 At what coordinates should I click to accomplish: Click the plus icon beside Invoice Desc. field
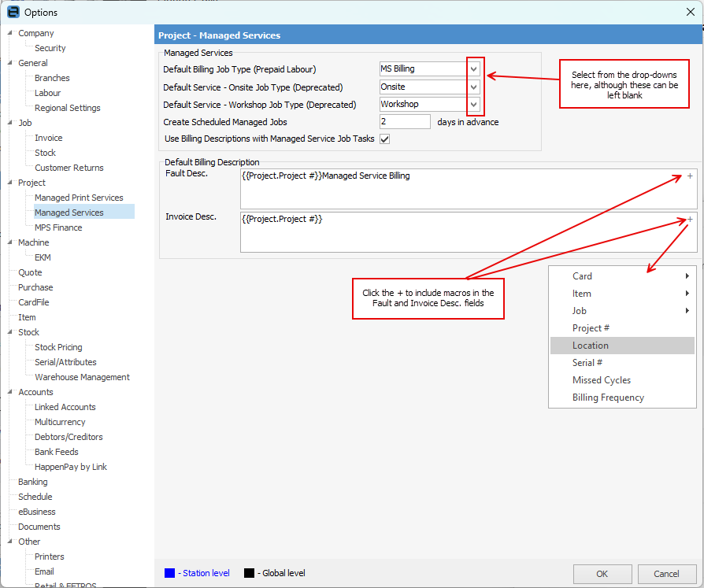[x=690, y=220]
